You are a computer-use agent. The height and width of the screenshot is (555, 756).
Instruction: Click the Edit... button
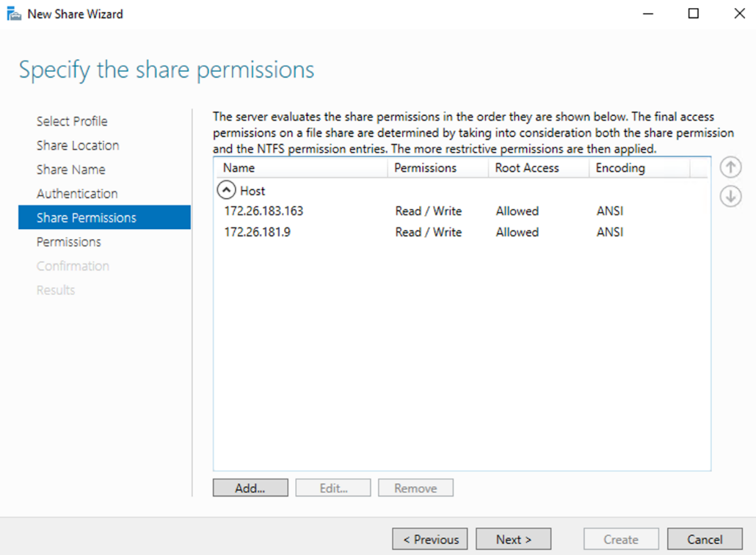pyautogui.click(x=332, y=487)
